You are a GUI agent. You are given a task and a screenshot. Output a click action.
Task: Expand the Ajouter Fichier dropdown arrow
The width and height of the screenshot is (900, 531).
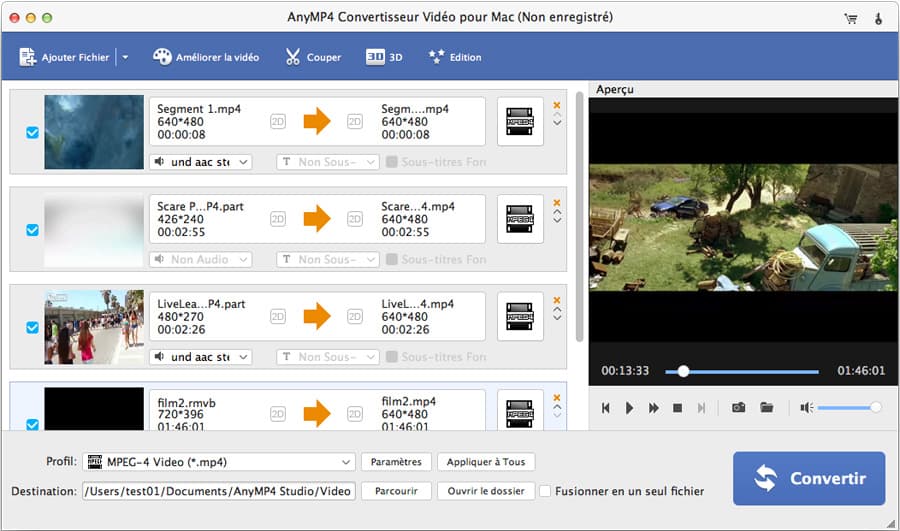click(125, 58)
